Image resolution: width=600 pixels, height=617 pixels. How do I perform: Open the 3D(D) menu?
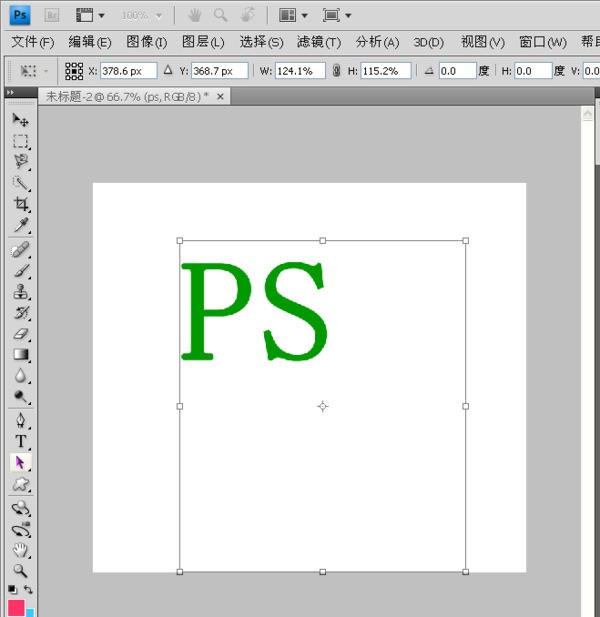tap(428, 42)
